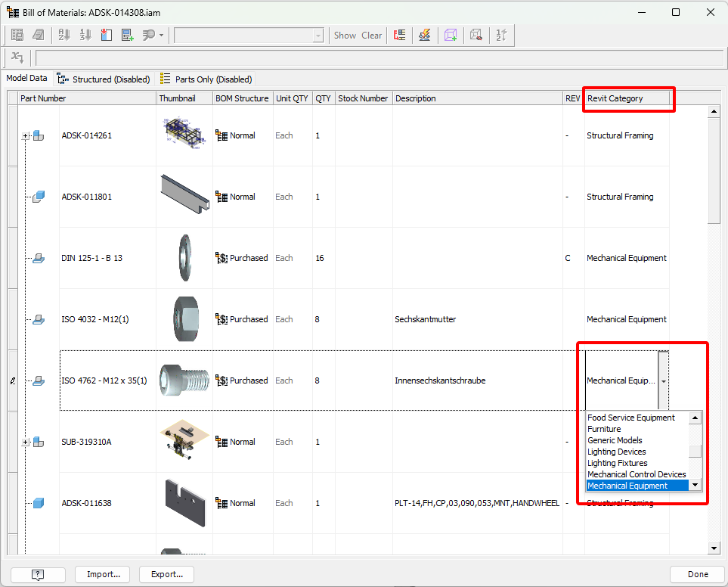Click the Add custom iProperty columns icon
Viewport: 728px width, 587px height.
tap(128, 35)
